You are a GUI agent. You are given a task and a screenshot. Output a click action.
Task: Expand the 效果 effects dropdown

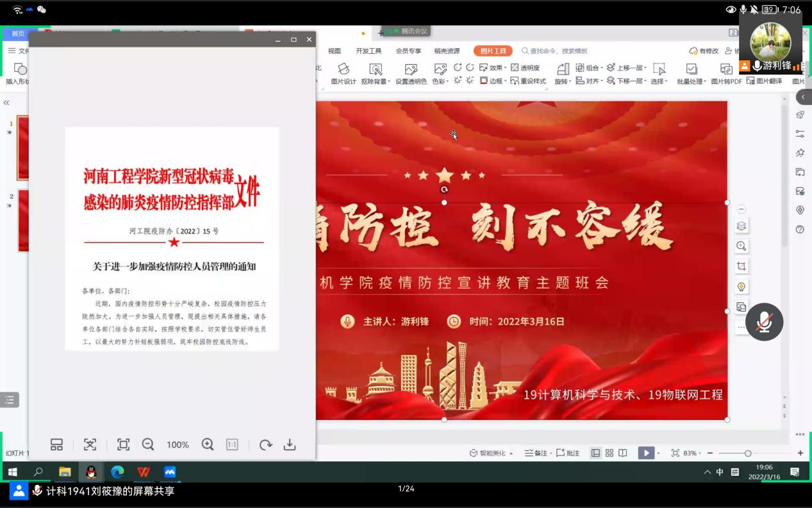[x=493, y=67]
